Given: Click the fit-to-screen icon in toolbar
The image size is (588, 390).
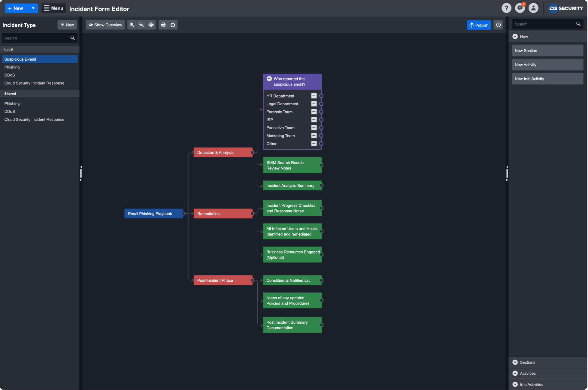Looking at the screenshot, I should pos(151,25).
